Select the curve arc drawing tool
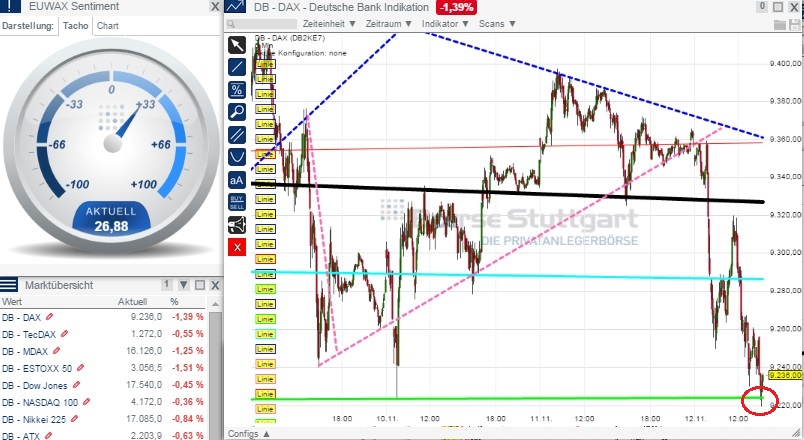Image resolution: width=804 pixels, height=440 pixels. coord(237,157)
